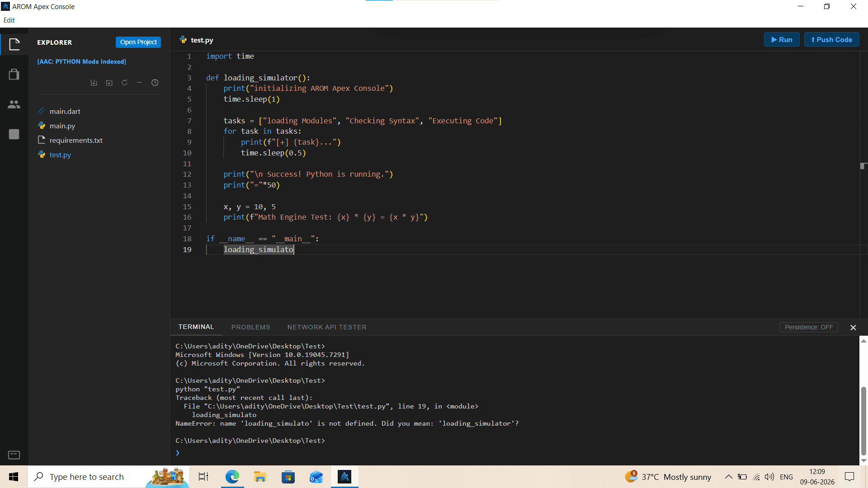
Task: Open the Explorer file icon in sidebar
Action: pyautogui.click(x=14, y=44)
